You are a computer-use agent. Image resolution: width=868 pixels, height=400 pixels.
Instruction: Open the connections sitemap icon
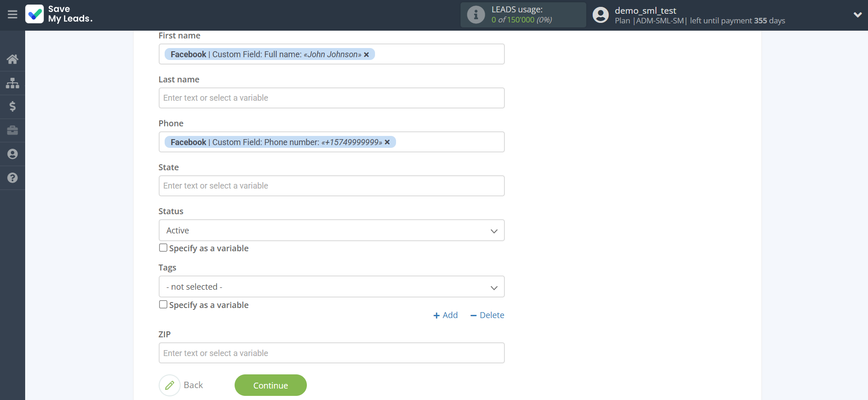[x=12, y=83]
